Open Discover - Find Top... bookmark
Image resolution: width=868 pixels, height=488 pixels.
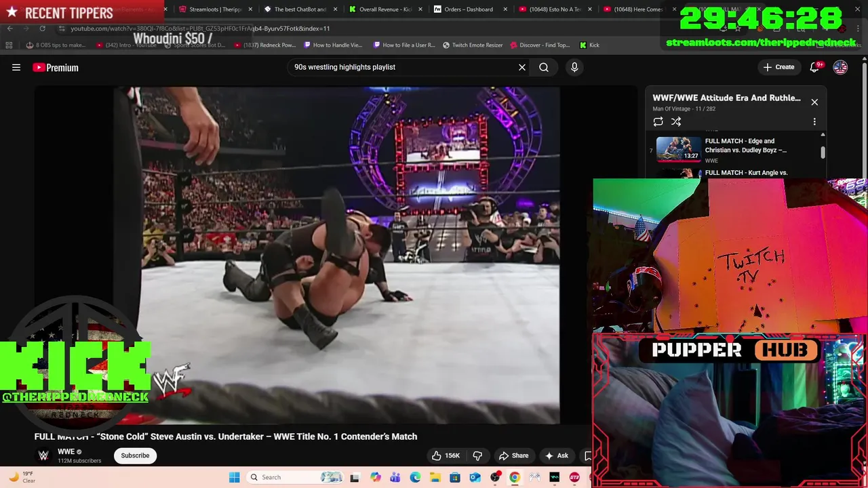click(540, 45)
